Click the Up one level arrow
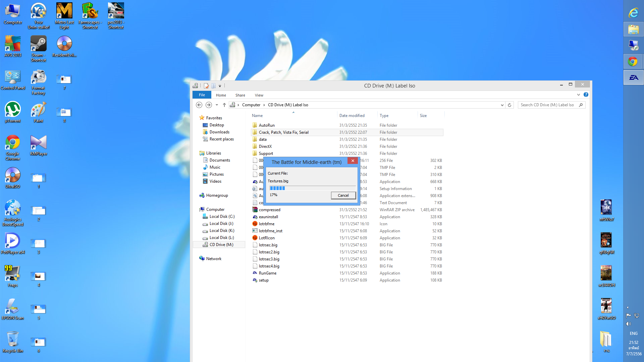The image size is (644, 362). [224, 105]
